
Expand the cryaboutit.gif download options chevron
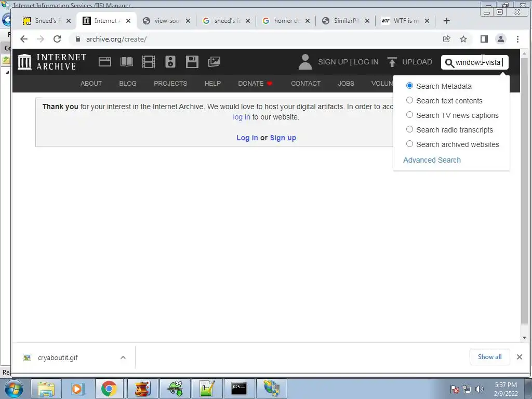(x=123, y=357)
